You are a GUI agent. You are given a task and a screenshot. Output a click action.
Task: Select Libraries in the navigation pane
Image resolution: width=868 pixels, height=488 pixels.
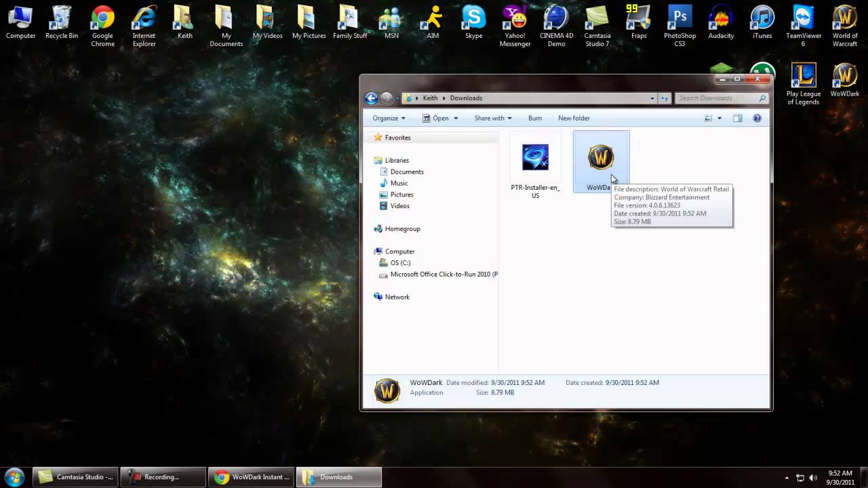point(397,161)
